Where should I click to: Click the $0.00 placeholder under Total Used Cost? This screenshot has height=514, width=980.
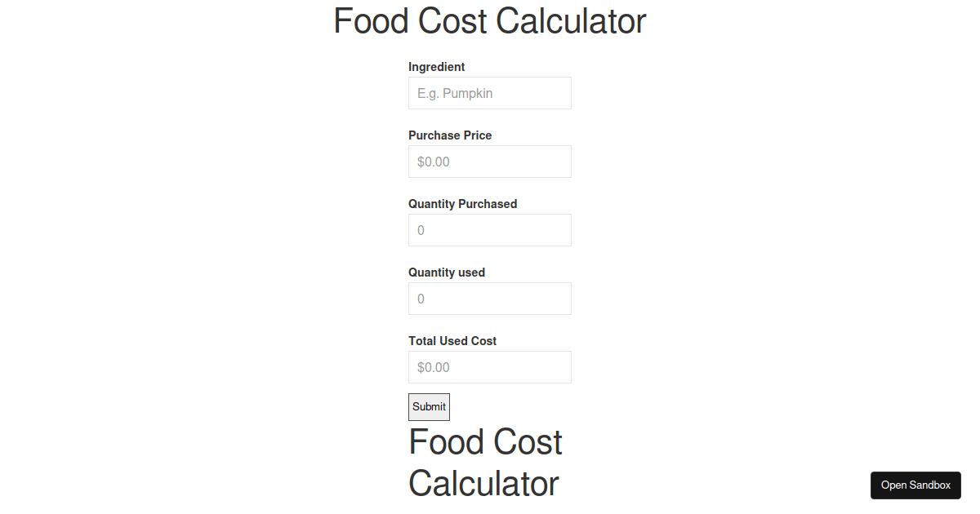434,367
